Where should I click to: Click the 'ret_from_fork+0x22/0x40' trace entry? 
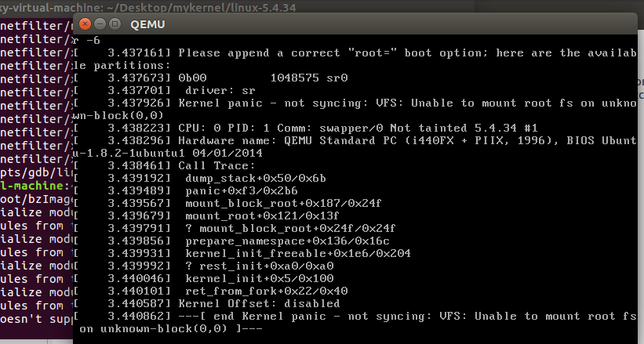click(x=267, y=291)
